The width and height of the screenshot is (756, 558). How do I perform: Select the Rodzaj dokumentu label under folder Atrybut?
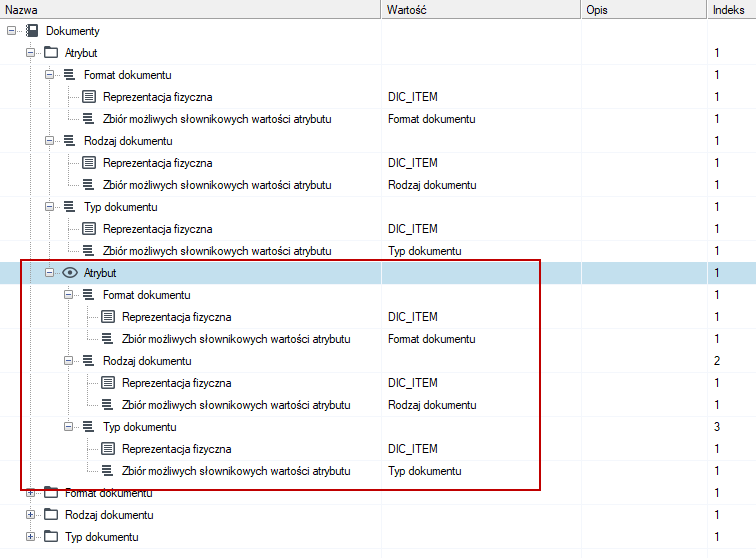[x=128, y=141]
